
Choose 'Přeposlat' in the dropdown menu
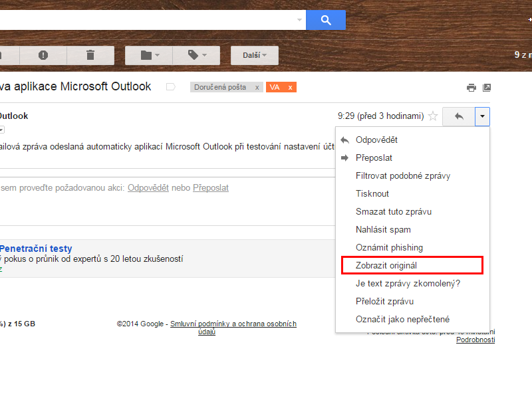[374, 158]
